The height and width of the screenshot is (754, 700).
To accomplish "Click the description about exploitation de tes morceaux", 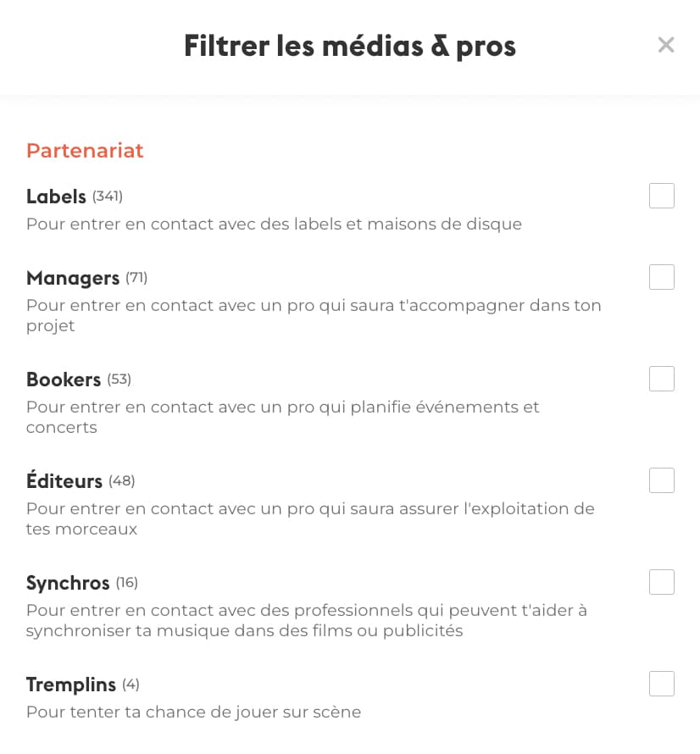I will [310, 518].
